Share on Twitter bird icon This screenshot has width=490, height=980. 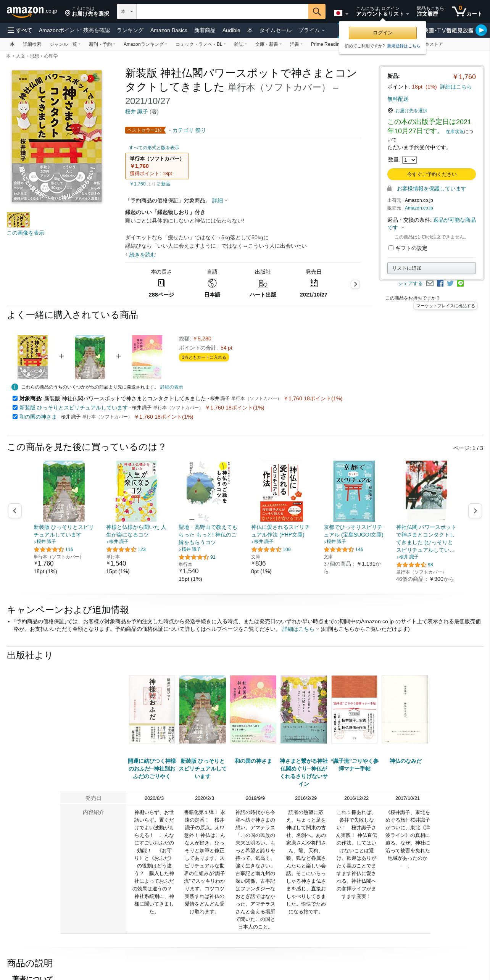(x=450, y=283)
